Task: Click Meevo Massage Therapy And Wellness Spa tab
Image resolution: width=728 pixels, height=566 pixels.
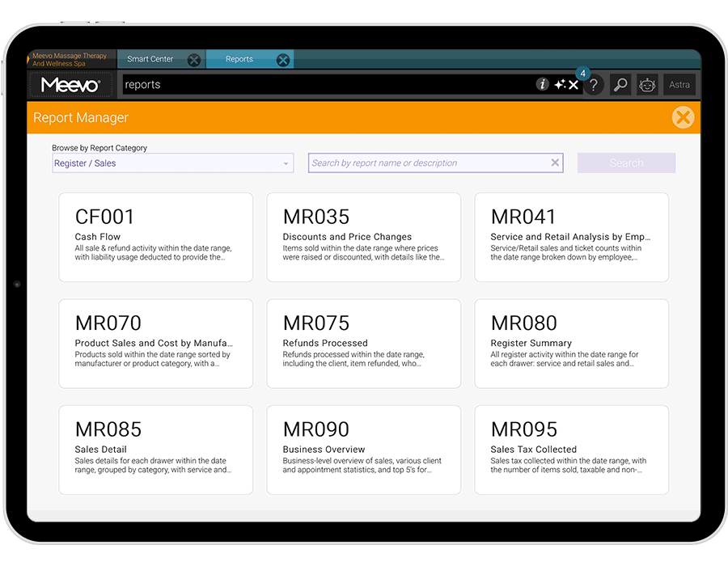Action: [70, 59]
